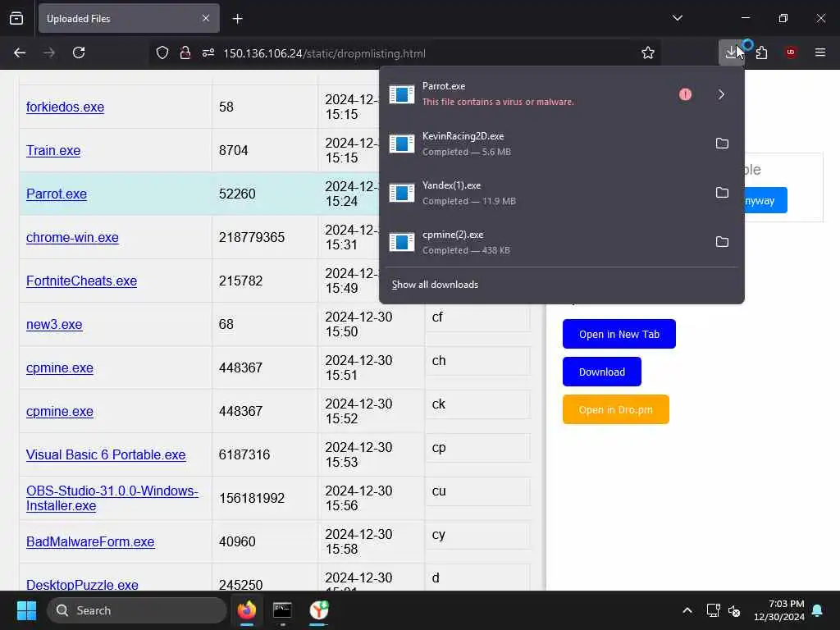Screen dimensions: 840x630
Task: Show Yandex(1).exe in its folder
Action: click(722, 192)
